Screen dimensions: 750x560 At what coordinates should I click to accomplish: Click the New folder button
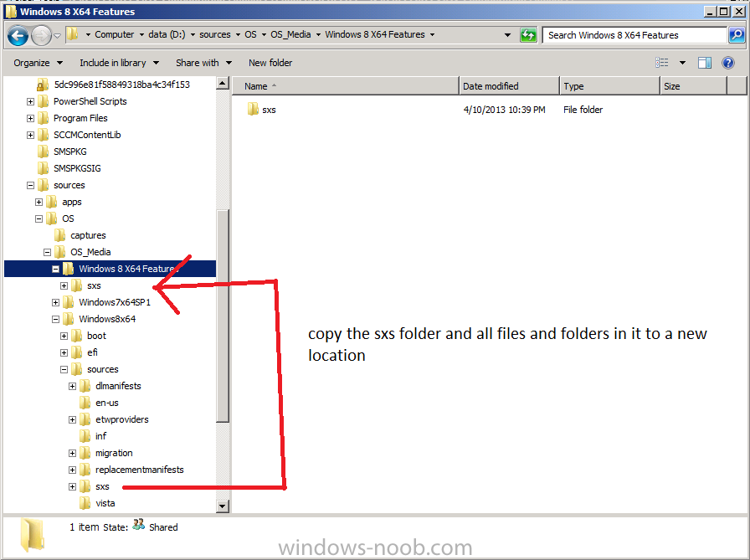tap(270, 63)
